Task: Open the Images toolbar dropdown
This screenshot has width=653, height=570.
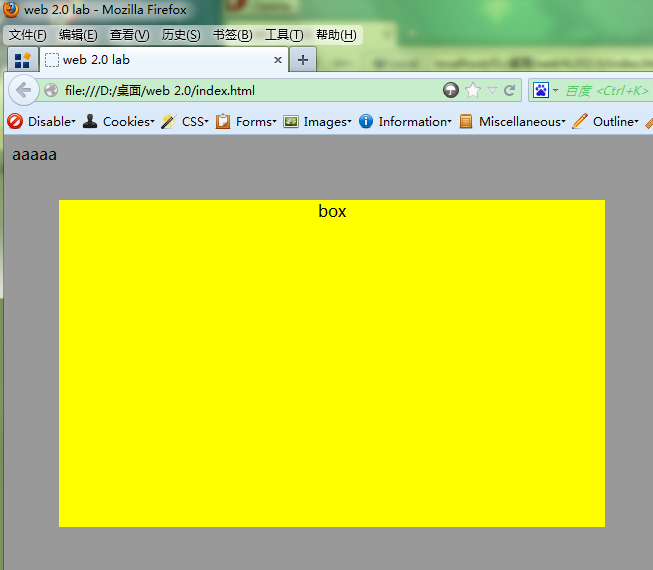Action: (317, 122)
